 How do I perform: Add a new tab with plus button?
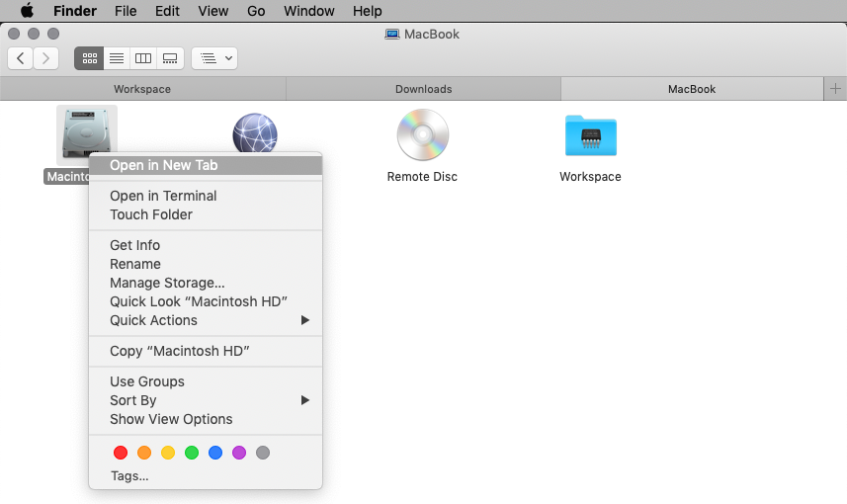835,89
